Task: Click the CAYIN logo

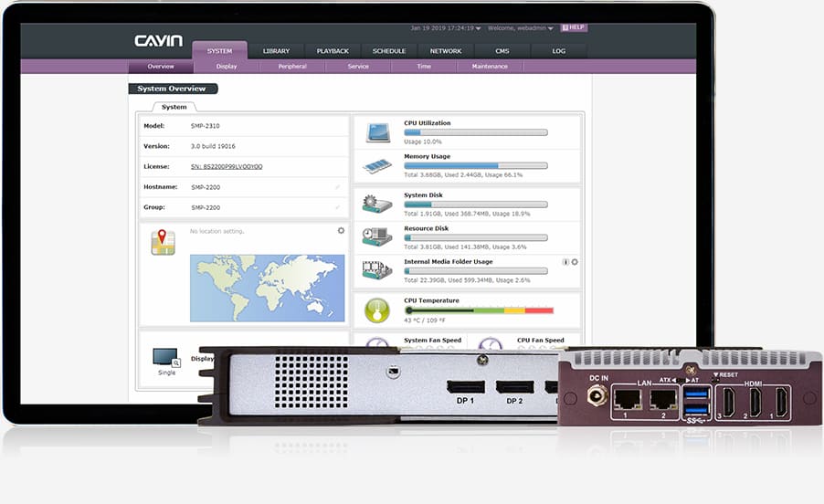Action: point(159,41)
